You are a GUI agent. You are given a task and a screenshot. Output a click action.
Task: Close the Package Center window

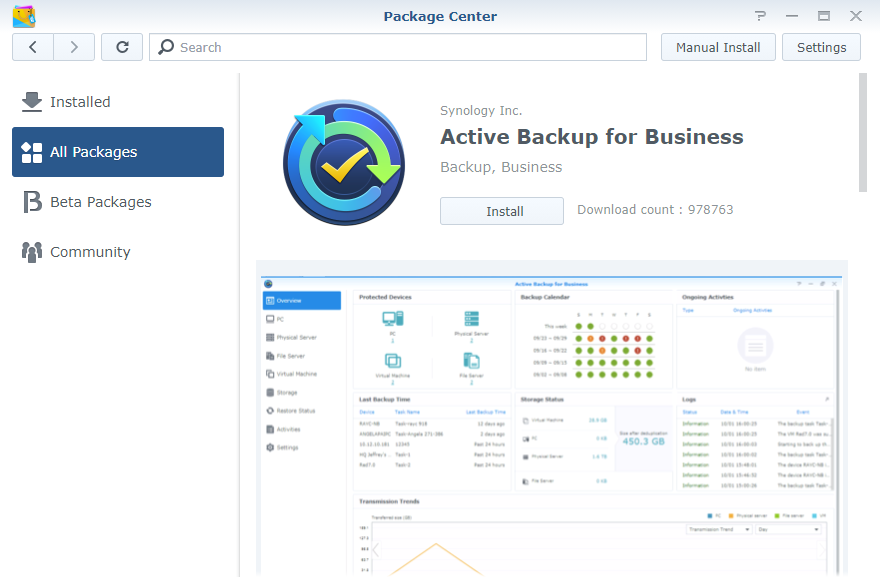856,16
